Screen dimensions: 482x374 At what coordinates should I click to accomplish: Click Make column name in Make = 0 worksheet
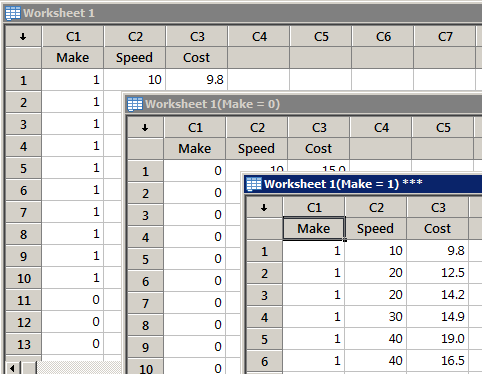pos(195,149)
